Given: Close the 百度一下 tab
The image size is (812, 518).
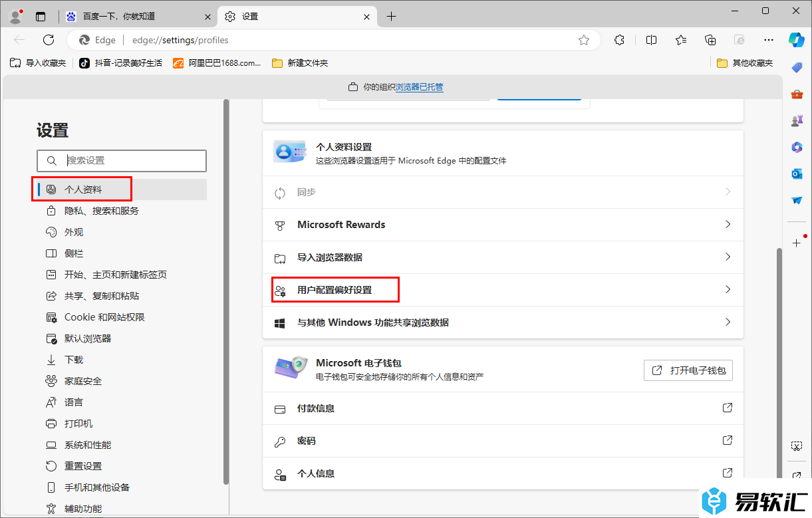Looking at the screenshot, I should pos(208,17).
